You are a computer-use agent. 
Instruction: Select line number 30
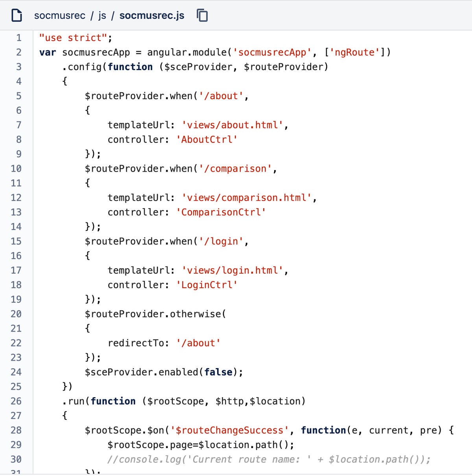coord(16,459)
